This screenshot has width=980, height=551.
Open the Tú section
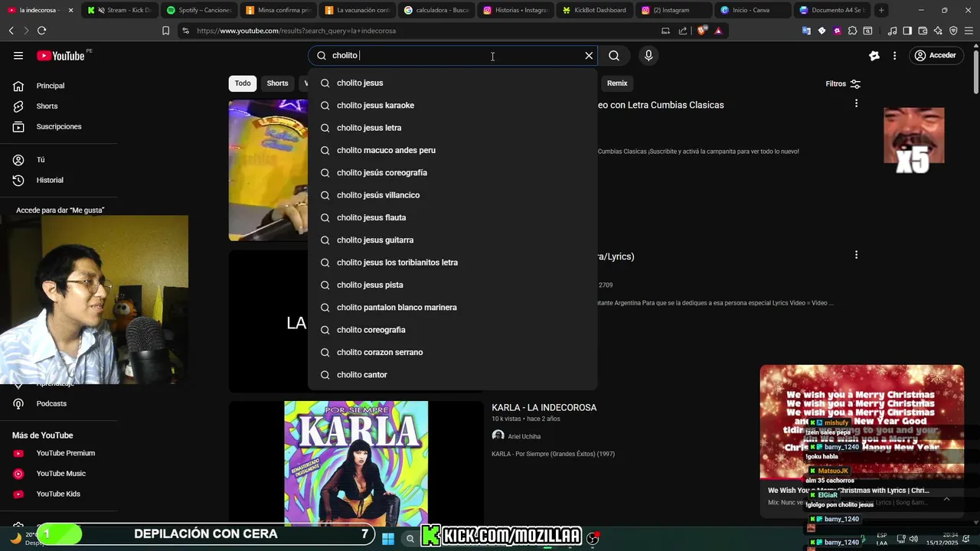41,160
